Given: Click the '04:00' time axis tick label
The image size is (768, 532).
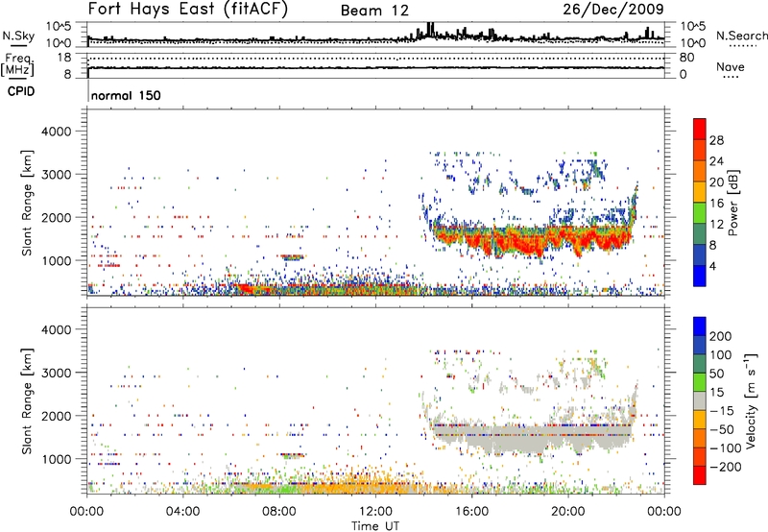Looking at the screenshot, I should pyautogui.click(x=182, y=511).
